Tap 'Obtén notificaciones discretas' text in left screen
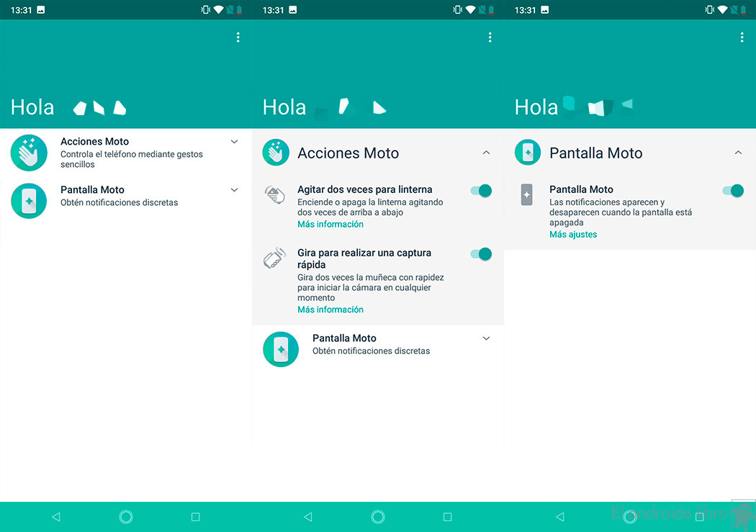The height and width of the screenshot is (532, 756). click(119, 202)
